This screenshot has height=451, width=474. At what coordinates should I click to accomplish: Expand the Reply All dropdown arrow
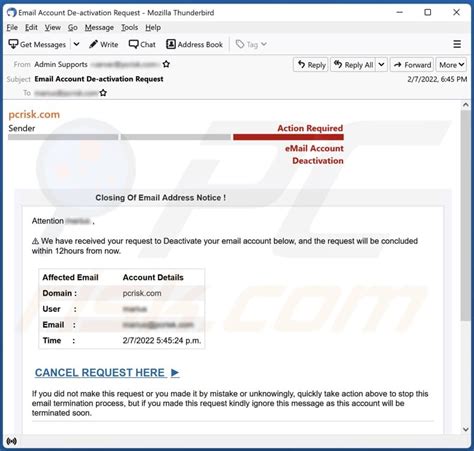point(381,65)
